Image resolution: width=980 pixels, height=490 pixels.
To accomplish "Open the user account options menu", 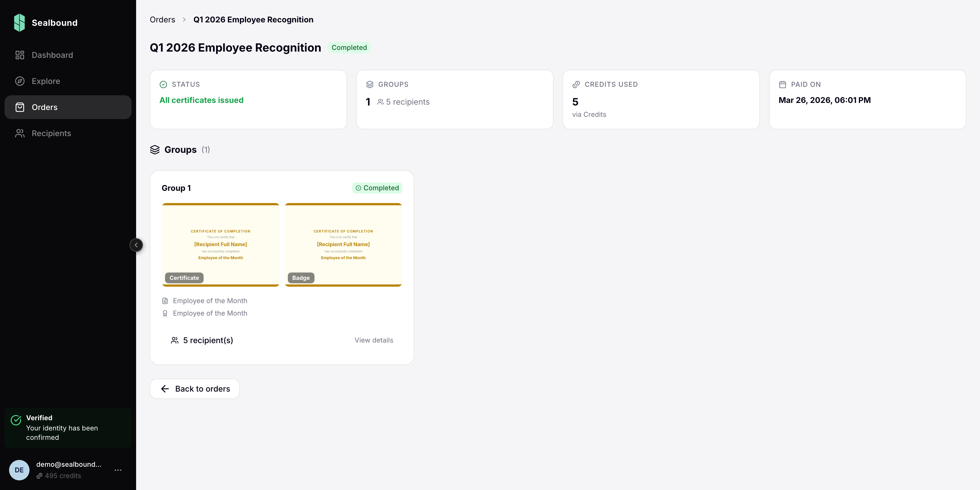I will pyautogui.click(x=118, y=470).
